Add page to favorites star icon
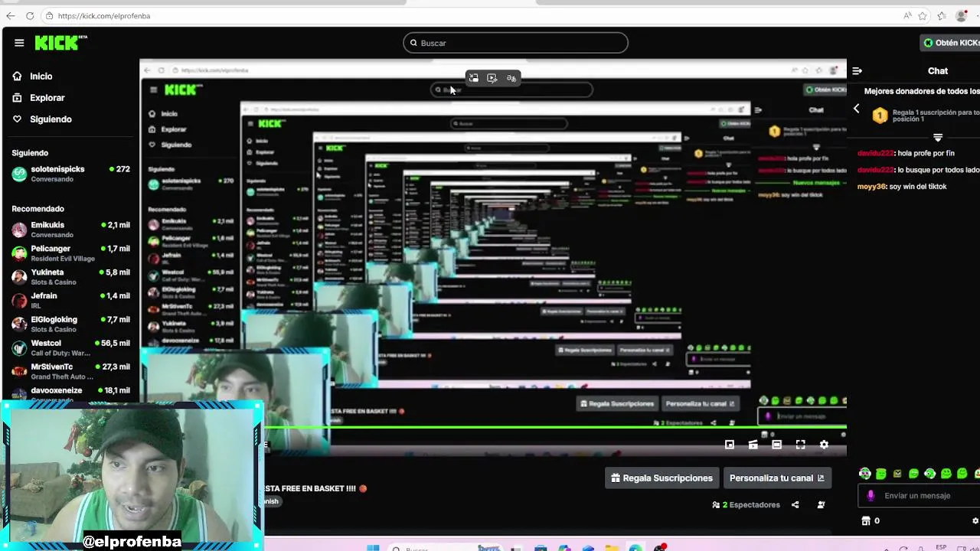Viewport: 980px width, 551px height. [x=923, y=15]
